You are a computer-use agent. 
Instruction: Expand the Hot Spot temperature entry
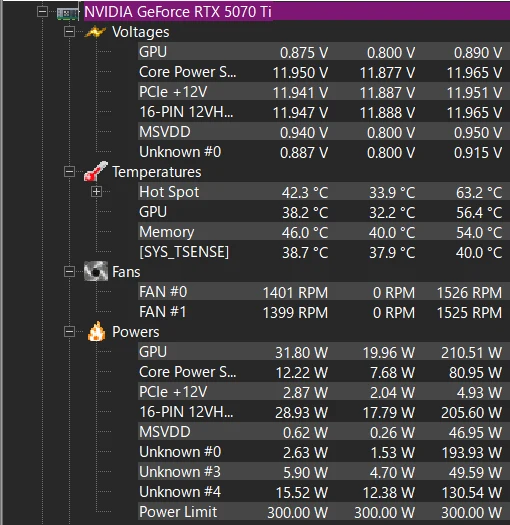(96, 192)
